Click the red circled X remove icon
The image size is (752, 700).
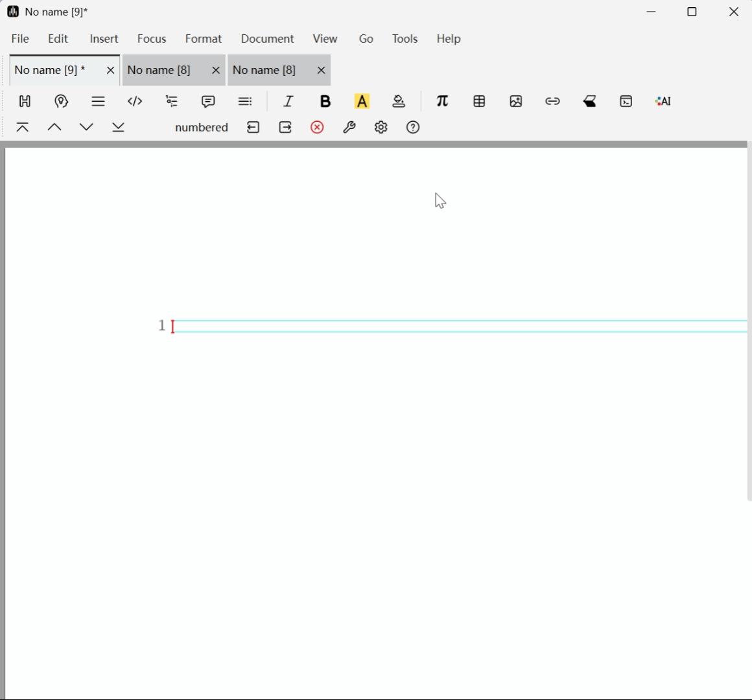tap(317, 128)
